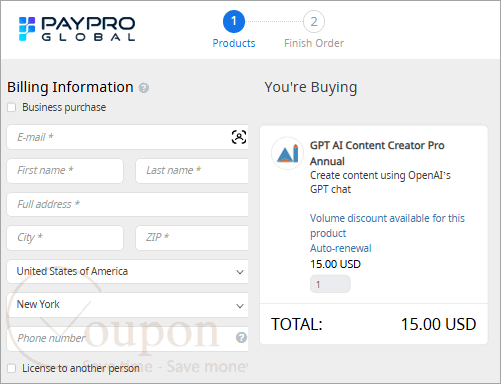Check License to another person
Viewport: 501px width, 384px height.
[x=12, y=368]
